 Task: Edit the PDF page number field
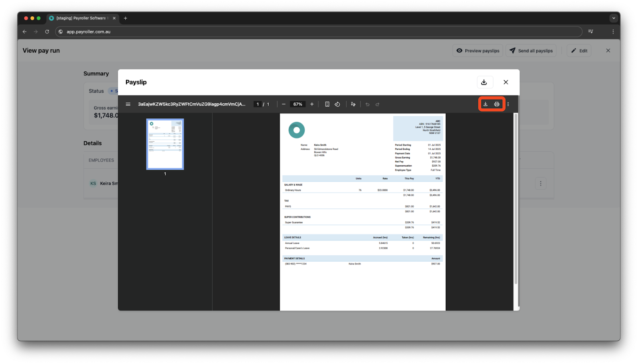click(x=258, y=104)
